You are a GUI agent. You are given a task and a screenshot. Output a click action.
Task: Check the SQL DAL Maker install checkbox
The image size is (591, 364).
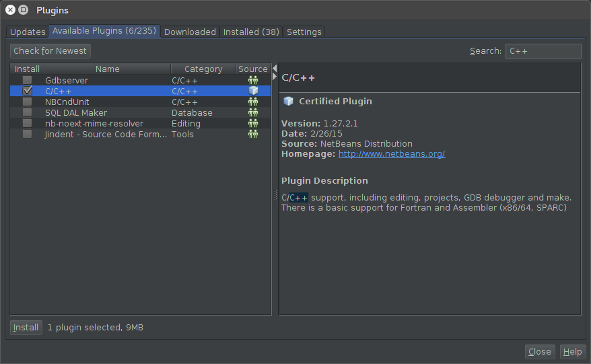pos(27,112)
